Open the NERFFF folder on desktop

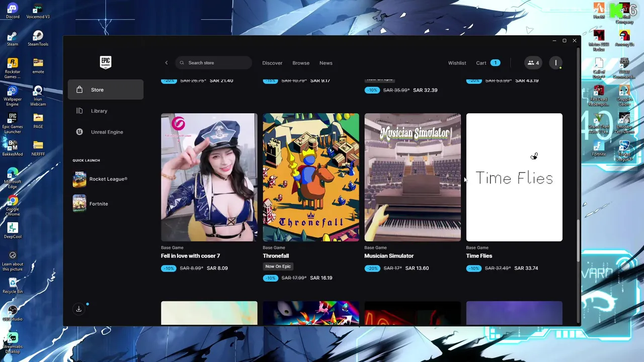point(38,148)
